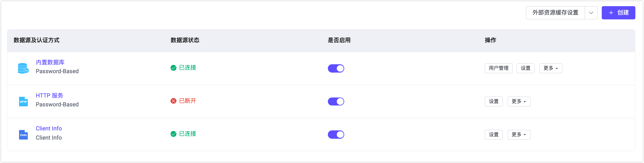Click the built-in database icon
The width and height of the screenshot is (644, 163).
click(x=23, y=68)
